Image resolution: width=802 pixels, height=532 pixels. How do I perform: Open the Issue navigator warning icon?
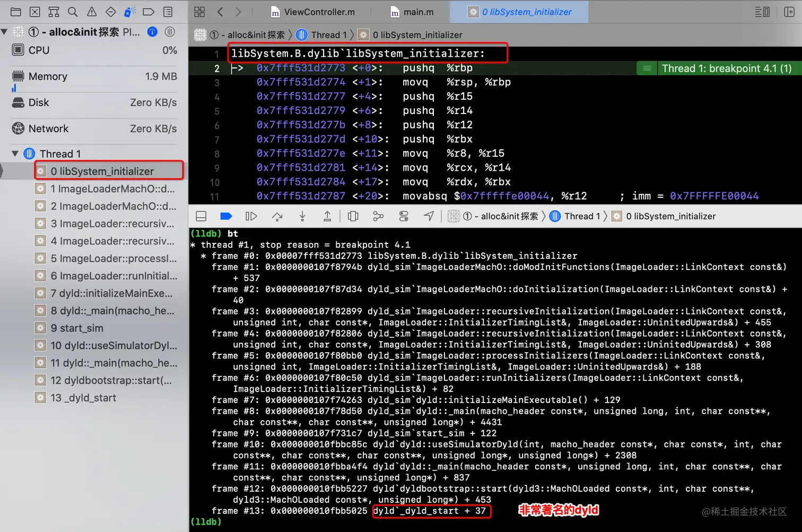pyautogui.click(x=92, y=12)
